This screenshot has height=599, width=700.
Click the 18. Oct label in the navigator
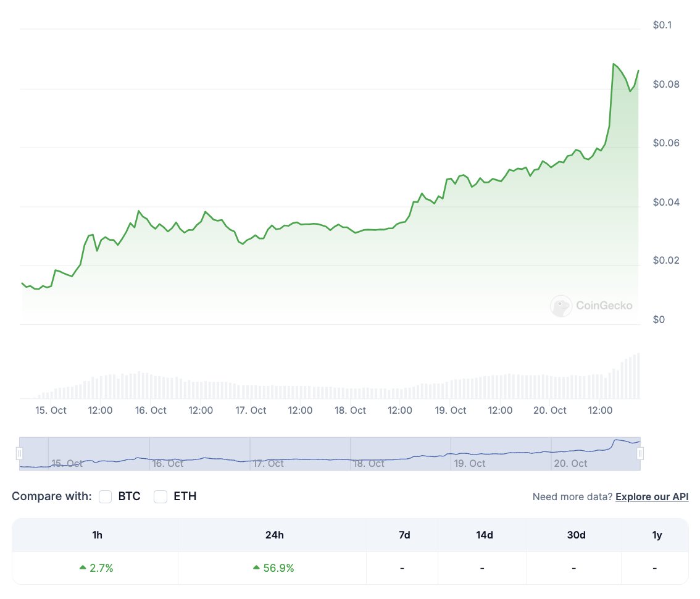369,463
